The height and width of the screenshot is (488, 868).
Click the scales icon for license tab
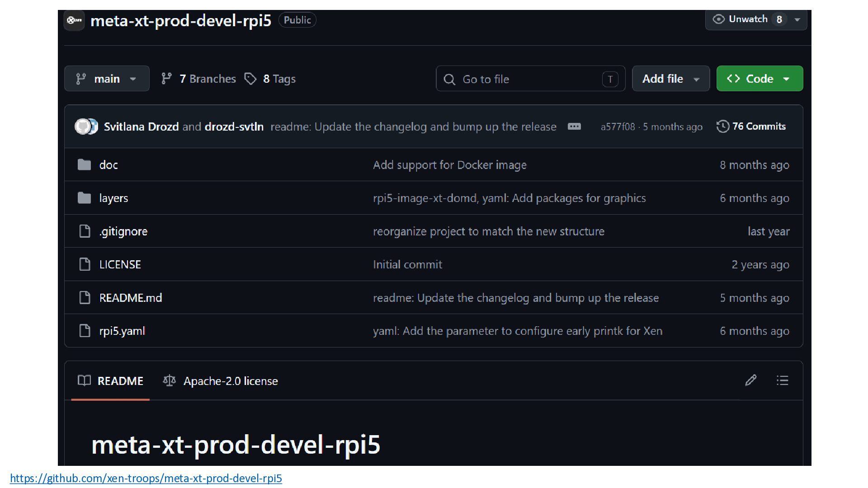(169, 380)
